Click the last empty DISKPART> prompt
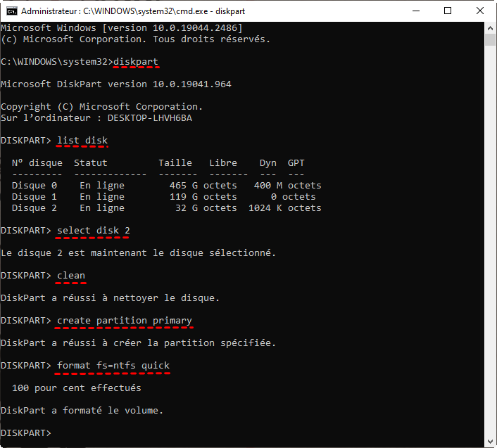497x448 pixels. coord(25,433)
